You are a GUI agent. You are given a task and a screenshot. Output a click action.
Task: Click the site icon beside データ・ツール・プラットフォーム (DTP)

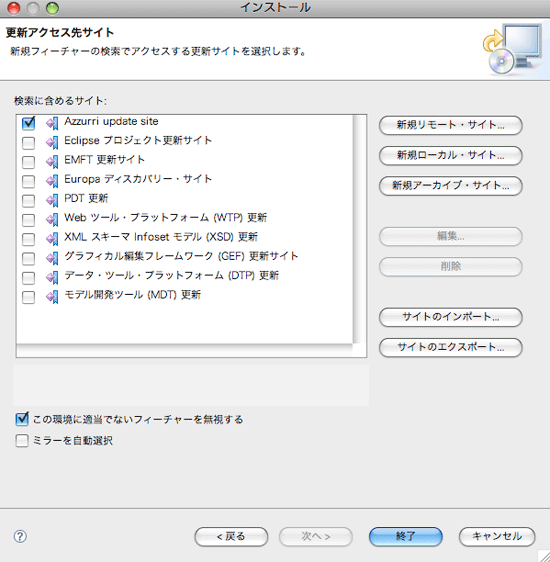click(52, 278)
